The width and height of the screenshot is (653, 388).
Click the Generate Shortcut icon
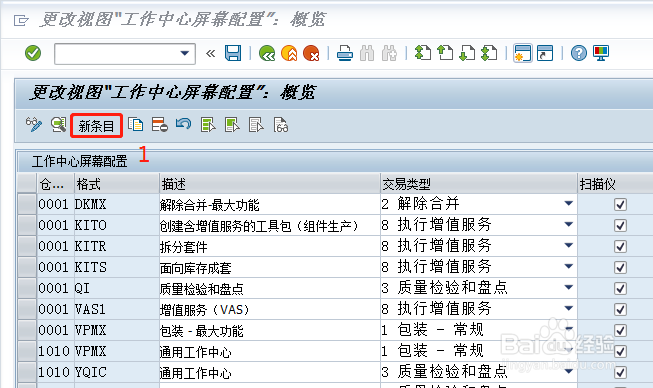[545, 53]
